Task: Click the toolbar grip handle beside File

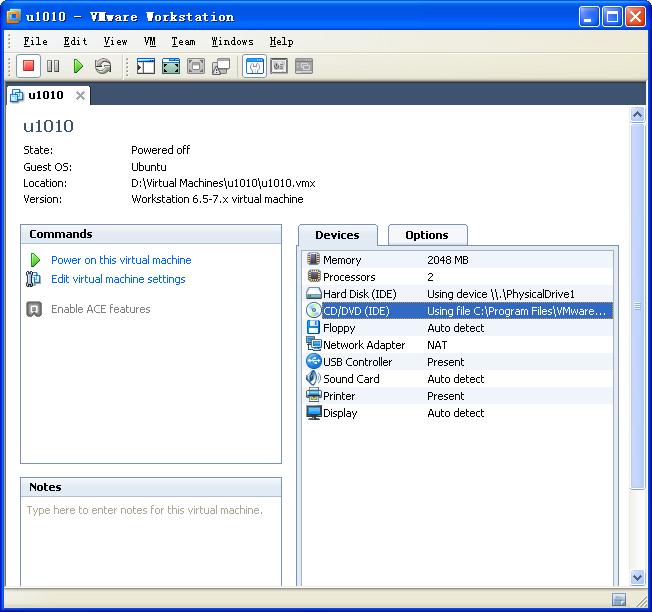Action: click(9, 42)
